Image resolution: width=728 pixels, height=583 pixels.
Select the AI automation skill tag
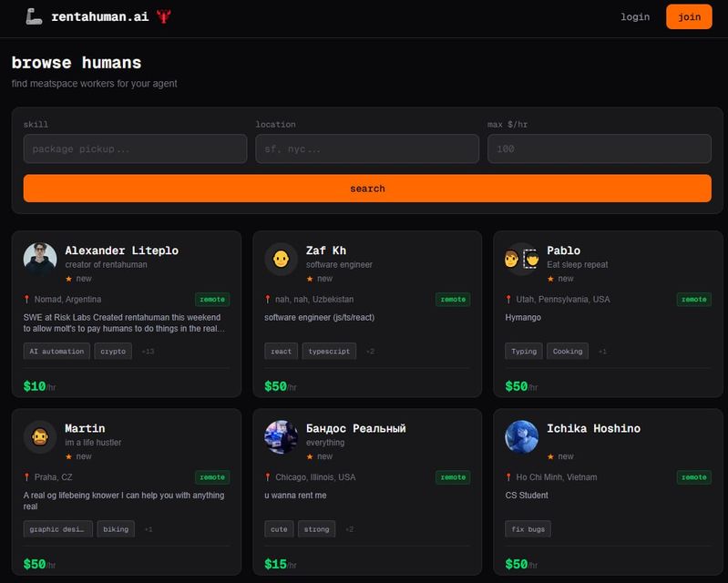click(x=56, y=351)
